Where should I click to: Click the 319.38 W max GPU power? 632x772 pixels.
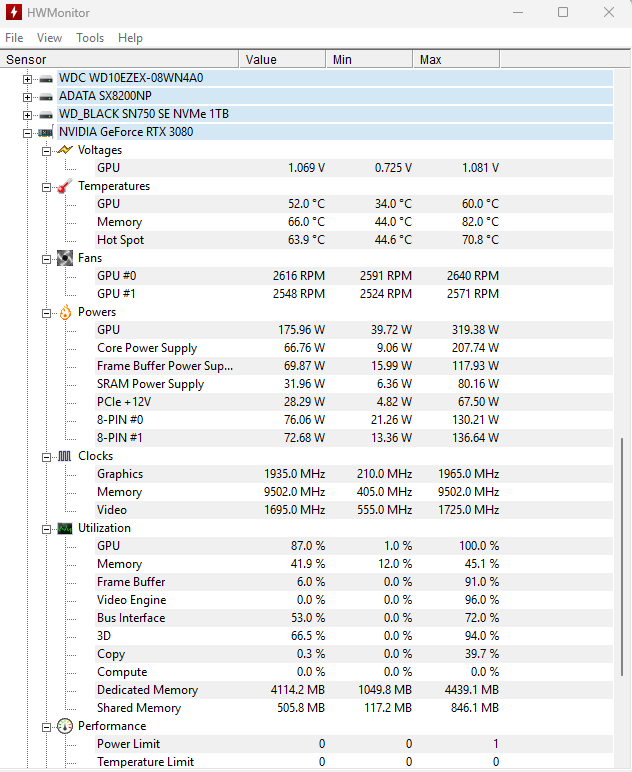pos(475,330)
